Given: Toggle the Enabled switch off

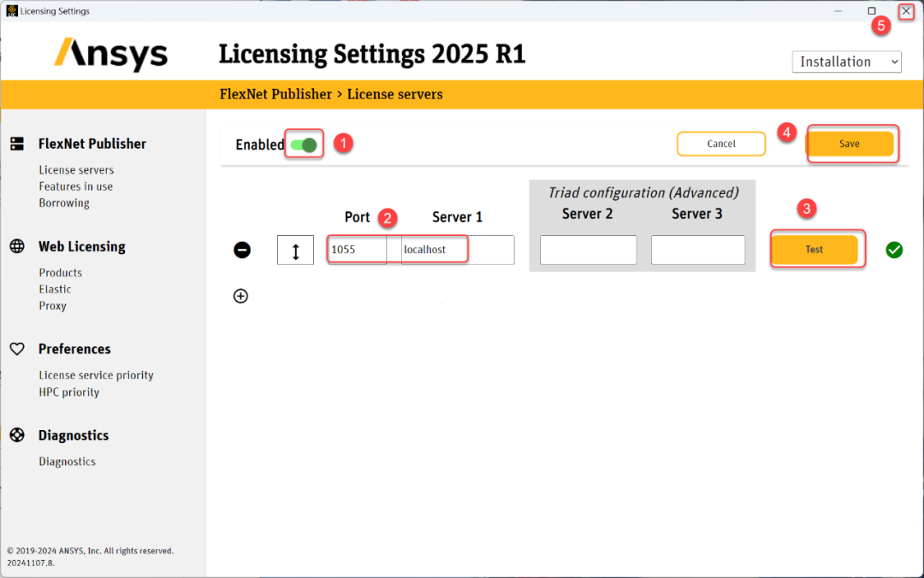Looking at the screenshot, I should pos(304,144).
